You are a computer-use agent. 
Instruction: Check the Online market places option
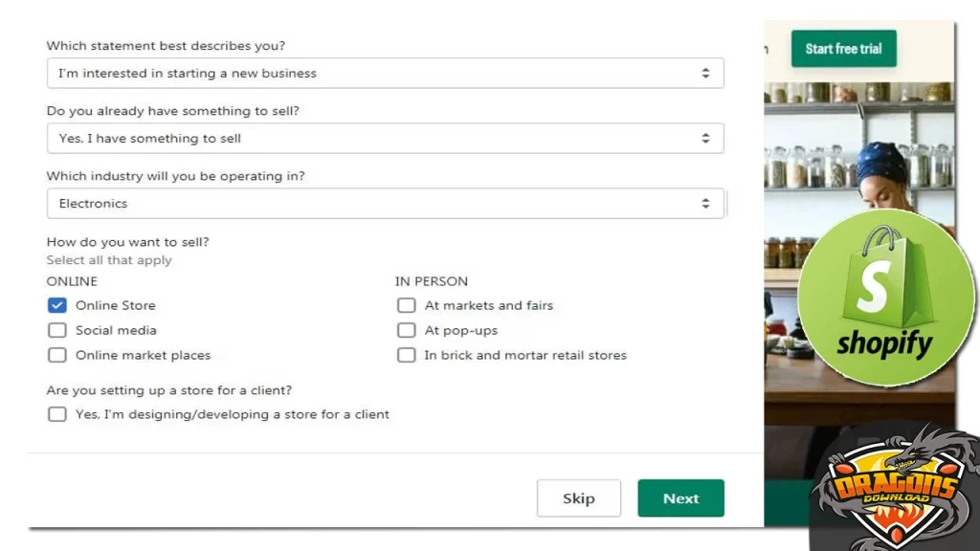point(57,355)
